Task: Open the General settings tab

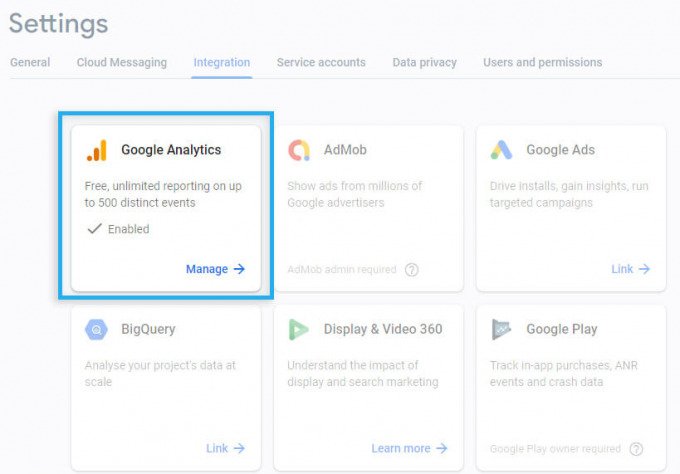Action: [30, 62]
